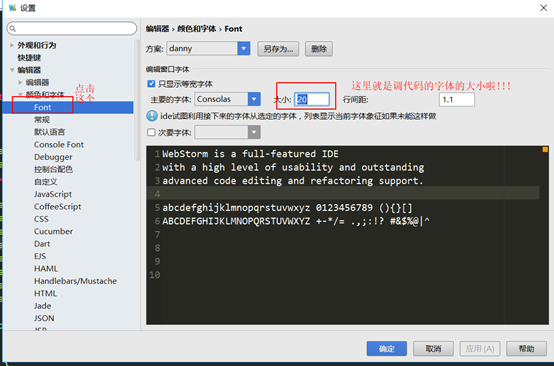Click the blue info icon beside IDE hint
Image resolution: width=554 pixels, height=366 pixels.
[152, 116]
